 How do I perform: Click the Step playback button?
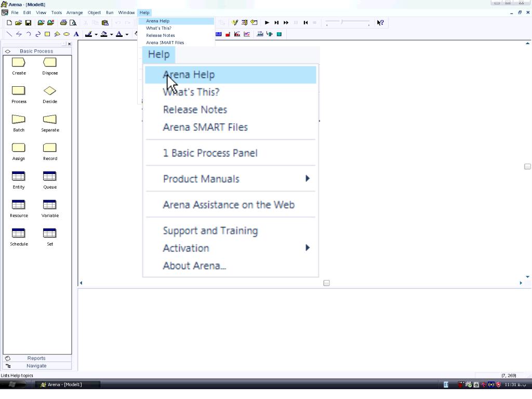(x=276, y=23)
